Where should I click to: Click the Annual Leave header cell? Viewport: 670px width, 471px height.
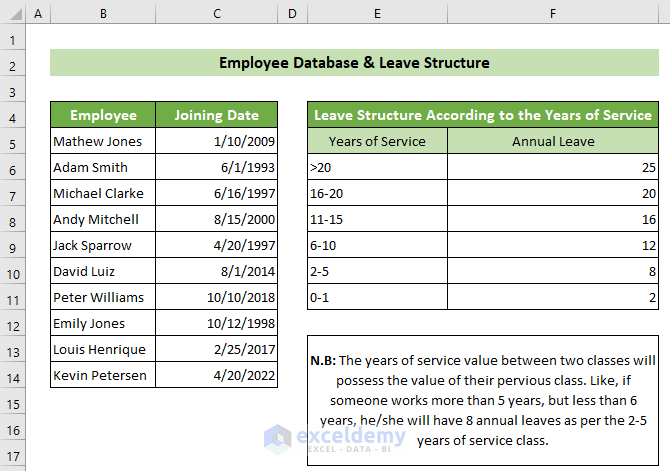(553, 141)
